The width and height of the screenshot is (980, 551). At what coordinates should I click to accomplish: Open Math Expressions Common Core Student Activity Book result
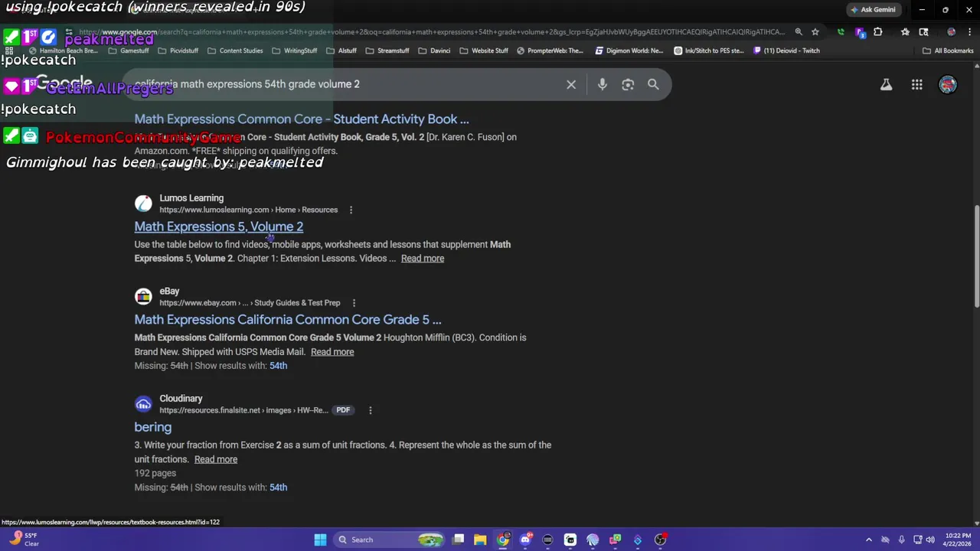[x=302, y=119]
